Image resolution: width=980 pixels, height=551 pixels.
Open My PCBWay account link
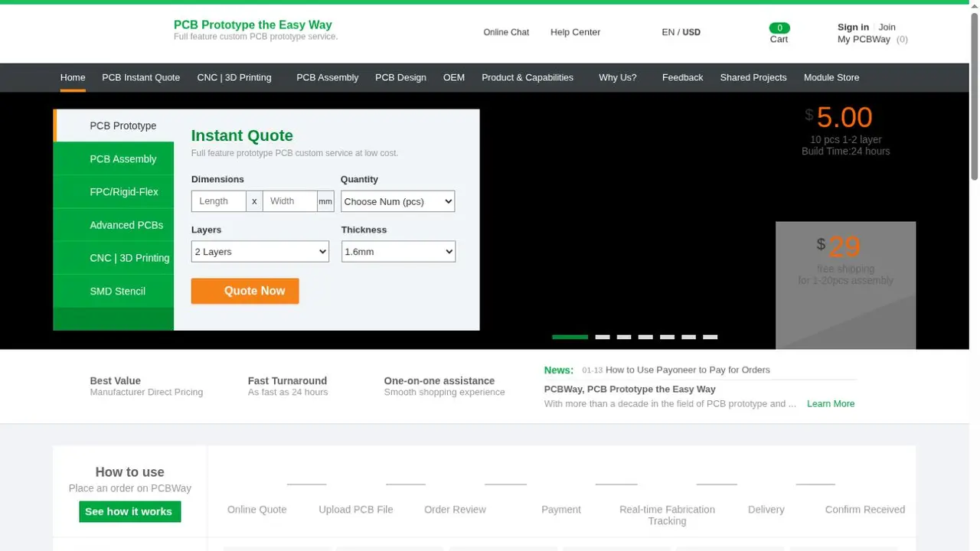click(x=864, y=39)
